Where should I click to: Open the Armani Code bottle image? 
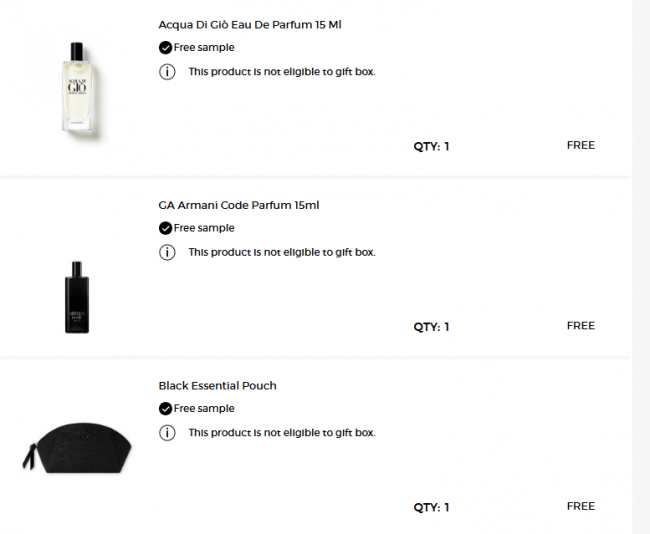[x=77, y=296]
